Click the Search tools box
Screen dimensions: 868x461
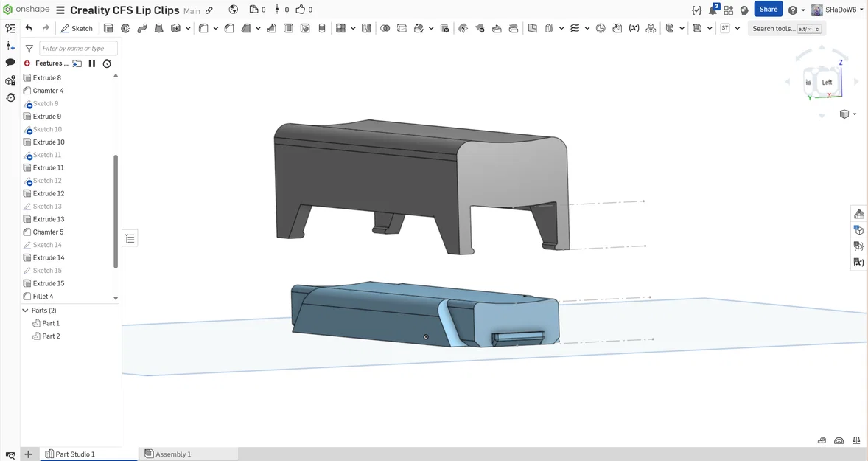coord(786,28)
